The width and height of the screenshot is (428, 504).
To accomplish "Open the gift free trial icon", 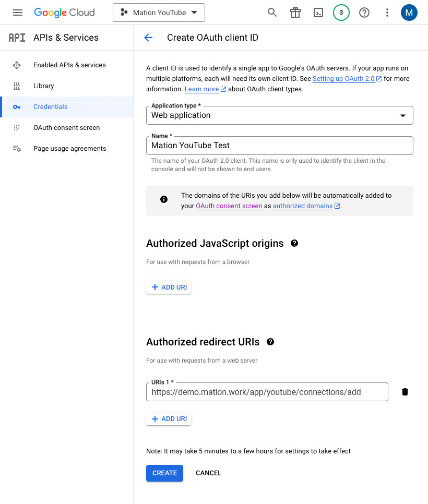I will 295,13.
